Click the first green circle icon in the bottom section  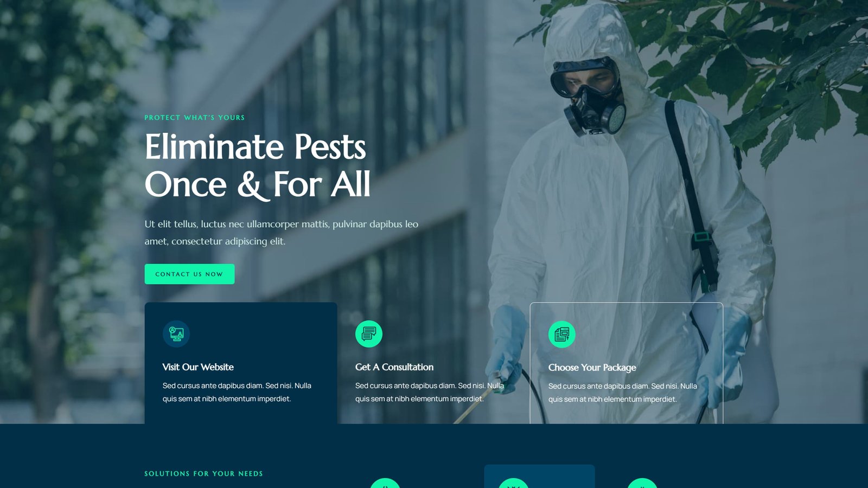click(385, 484)
